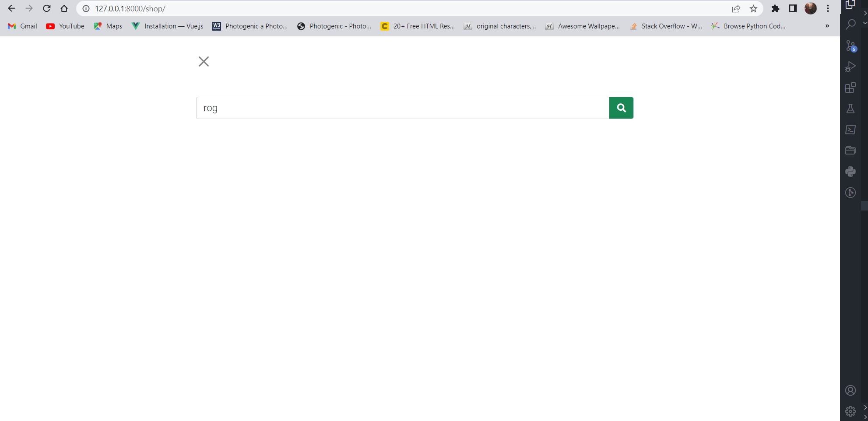The height and width of the screenshot is (421, 868).
Task: Open the Chrome extensions puzzle menu
Action: 775,9
